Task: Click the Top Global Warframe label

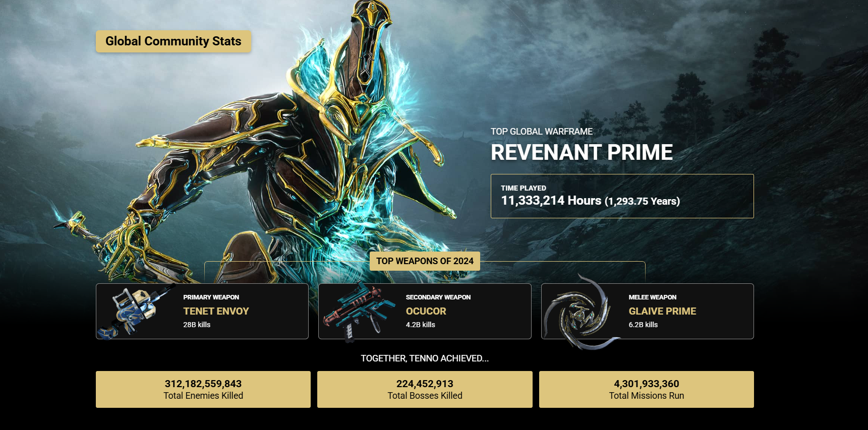Action: click(x=542, y=132)
